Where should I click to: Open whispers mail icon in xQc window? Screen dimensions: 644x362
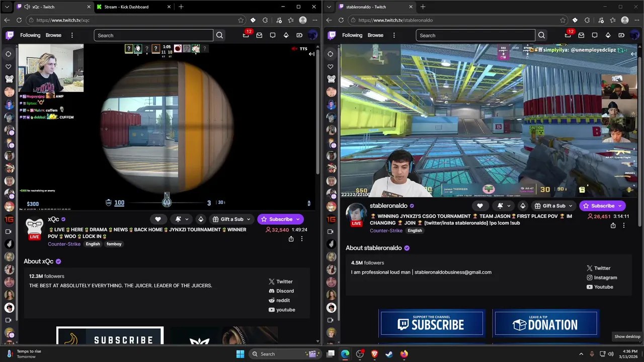259,35
